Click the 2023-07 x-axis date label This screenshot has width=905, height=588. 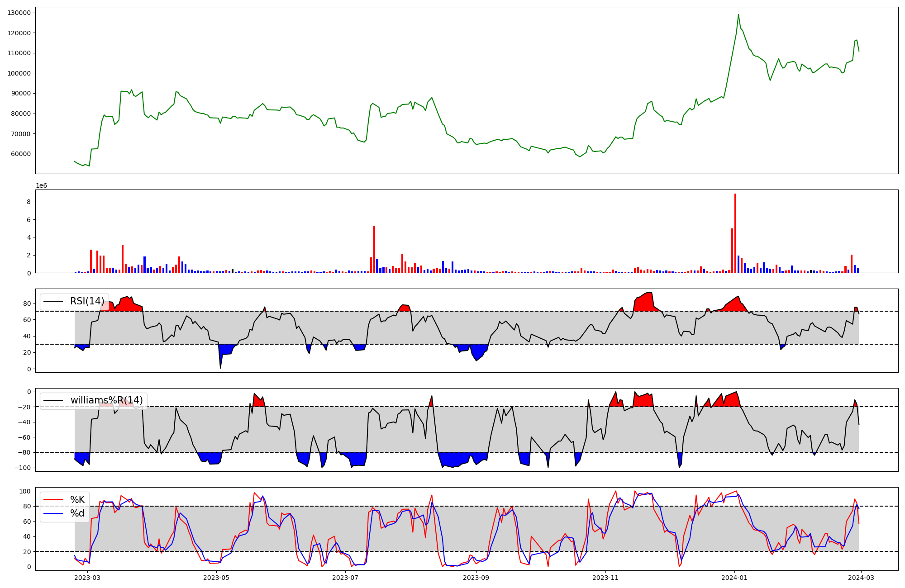tap(346, 578)
